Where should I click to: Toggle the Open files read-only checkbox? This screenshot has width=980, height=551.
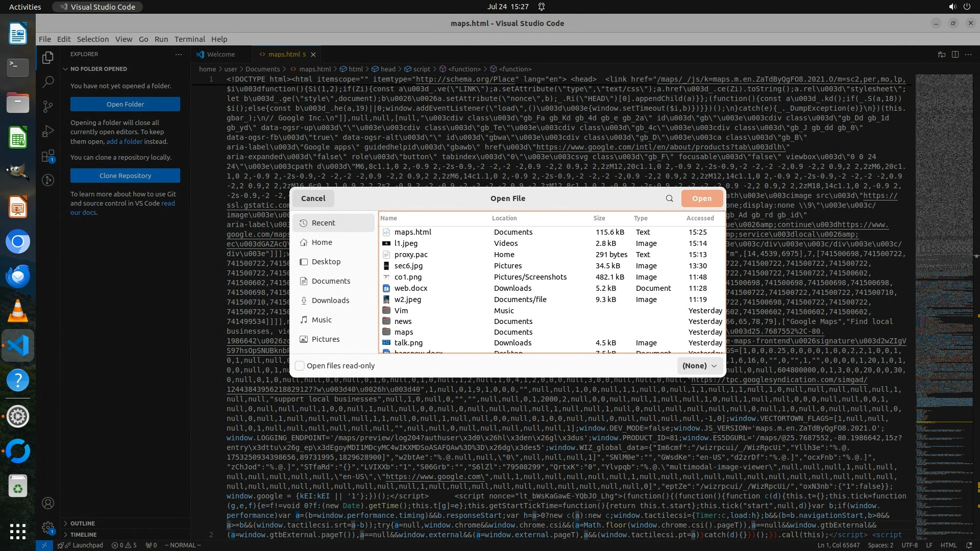(300, 366)
